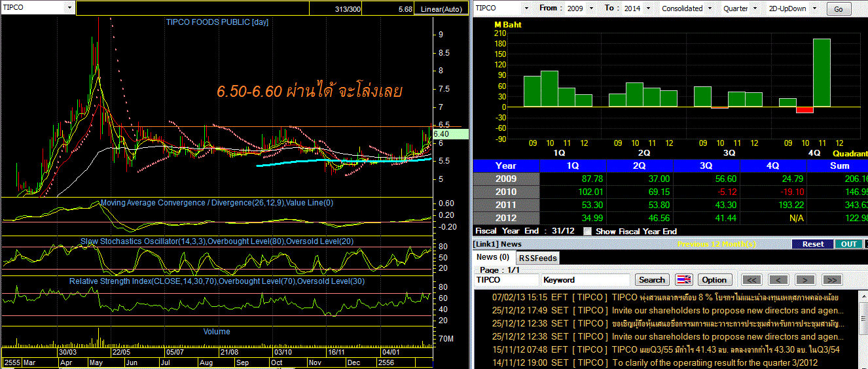Click the 2011 year row header
The image size is (868, 369).
[506, 205]
